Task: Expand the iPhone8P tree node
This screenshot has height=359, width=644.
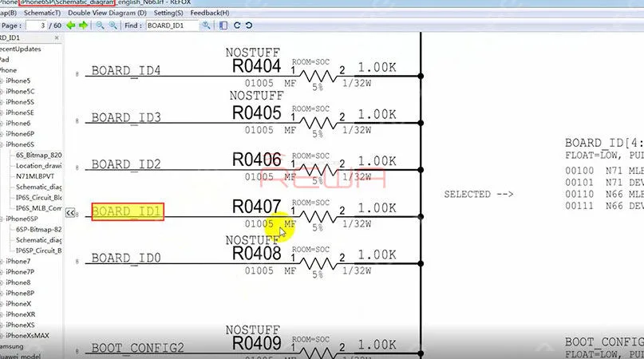Action: (x=2, y=294)
